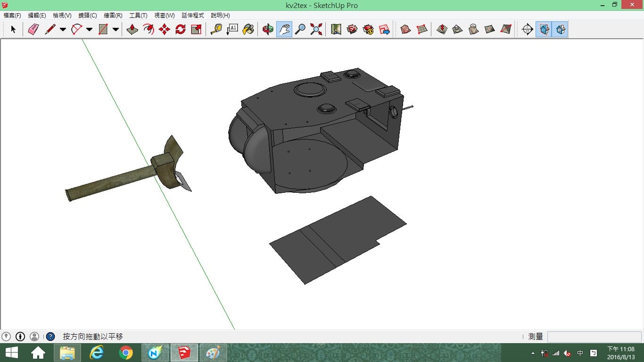This screenshot has height=362, width=644.
Task: Click the 測量 measurements input box
Action: click(594, 337)
